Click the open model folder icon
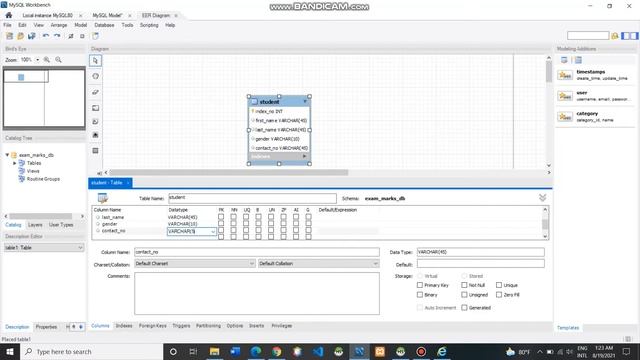Screen dimensions: 640x360 tap(20, 36)
